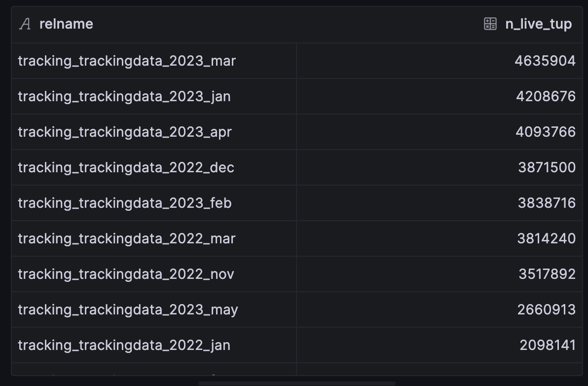The width and height of the screenshot is (588, 386).
Task: Sort by the n_live_tup column header
Action: pyautogui.click(x=539, y=24)
